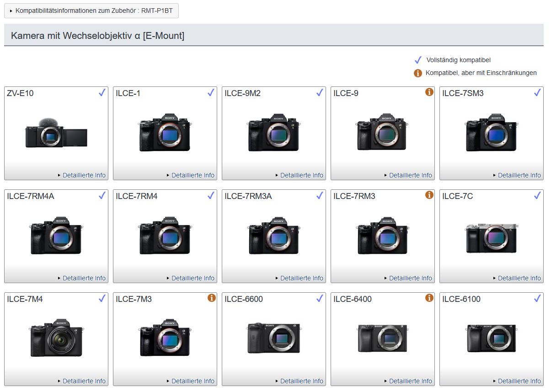Click the ILCE-7RM3A model name
551x392 pixels.
pos(248,196)
